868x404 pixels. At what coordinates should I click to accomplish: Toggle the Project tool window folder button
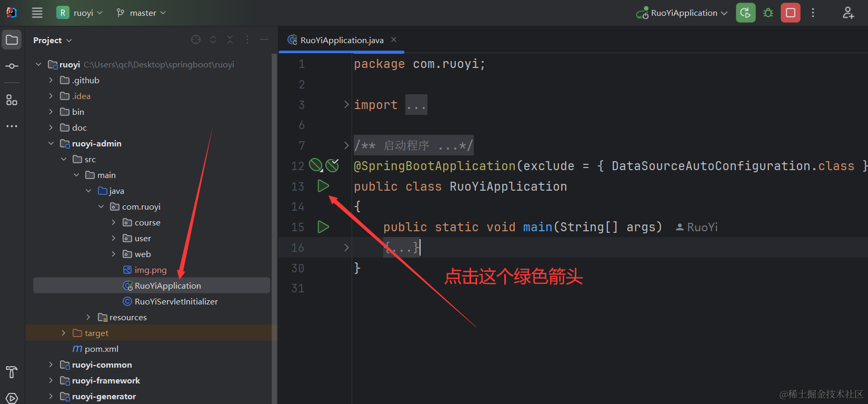pyautogui.click(x=12, y=40)
